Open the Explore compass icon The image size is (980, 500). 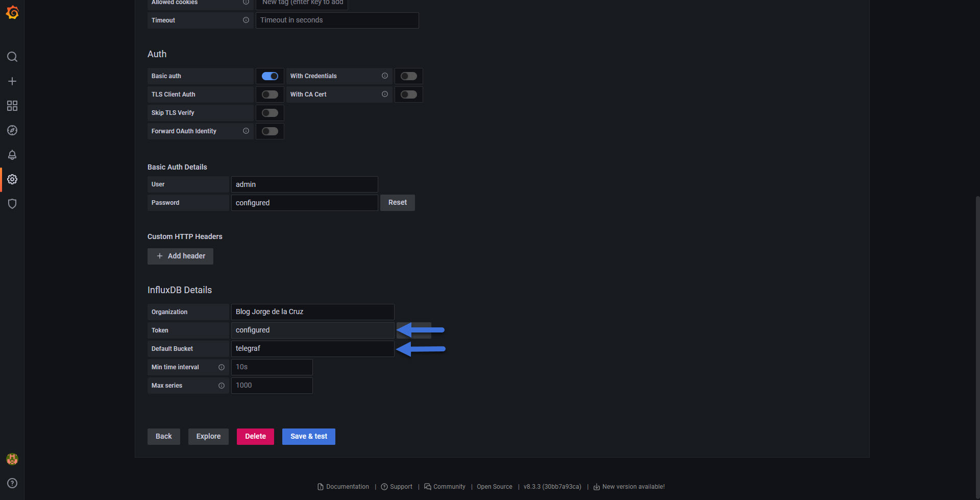point(12,130)
